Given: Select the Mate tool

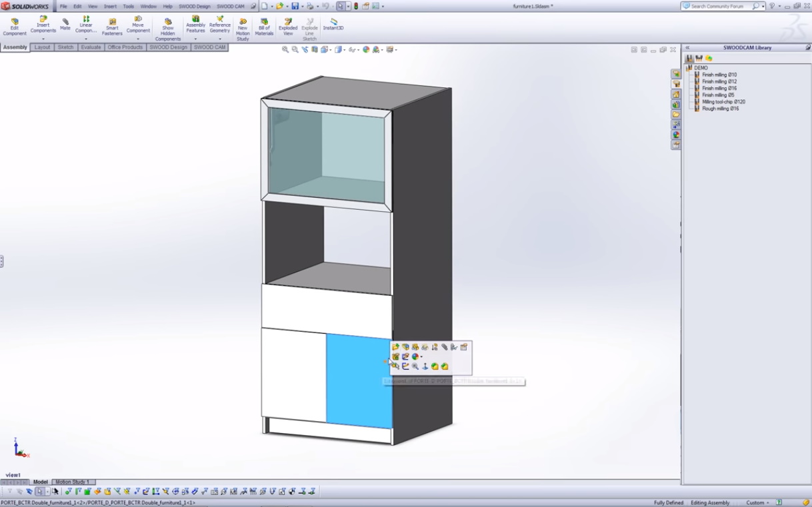Looking at the screenshot, I should pos(65,24).
